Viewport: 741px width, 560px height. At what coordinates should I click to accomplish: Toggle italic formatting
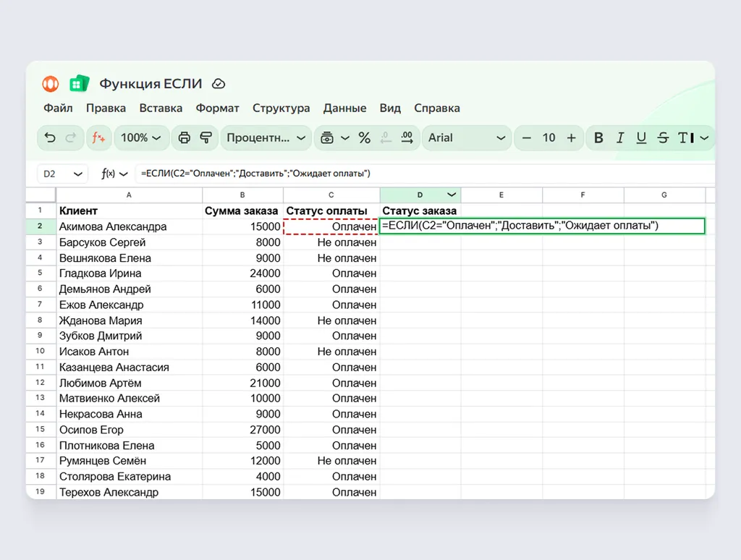(620, 137)
